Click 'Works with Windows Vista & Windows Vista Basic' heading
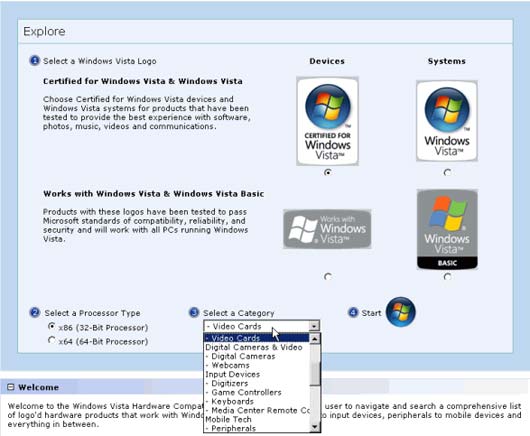530x436 pixels. pos(154,194)
